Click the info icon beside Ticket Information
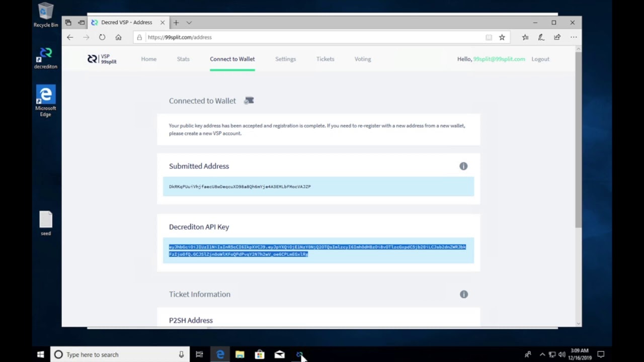The height and width of the screenshot is (362, 644). [464, 294]
